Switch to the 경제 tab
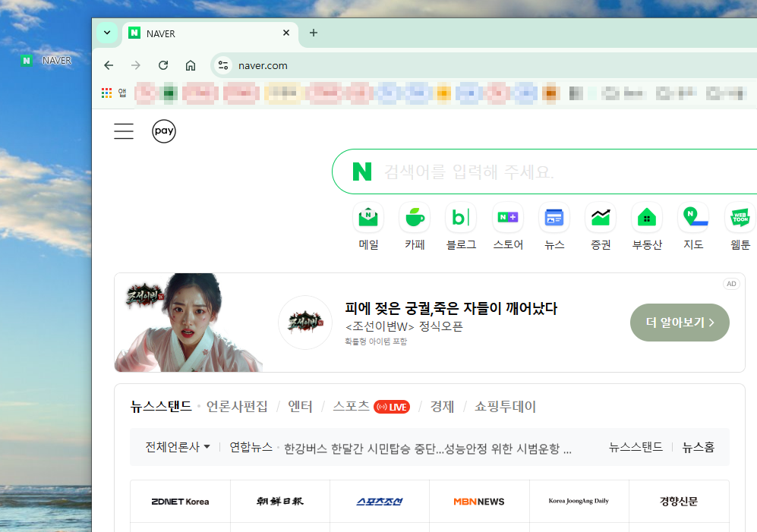757x532 pixels. coord(442,407)
